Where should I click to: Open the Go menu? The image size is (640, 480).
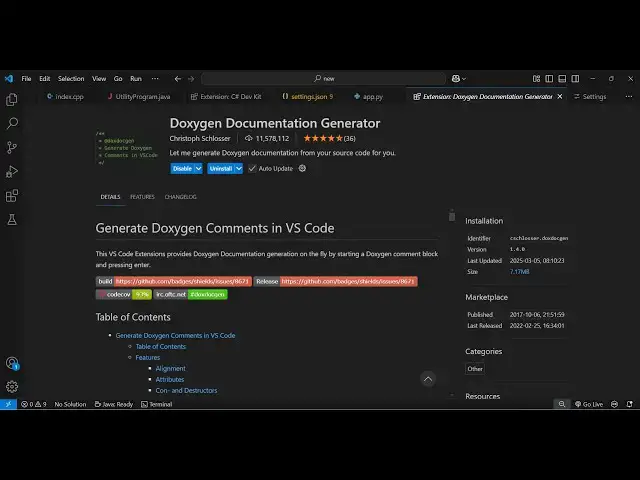point(118,78)
